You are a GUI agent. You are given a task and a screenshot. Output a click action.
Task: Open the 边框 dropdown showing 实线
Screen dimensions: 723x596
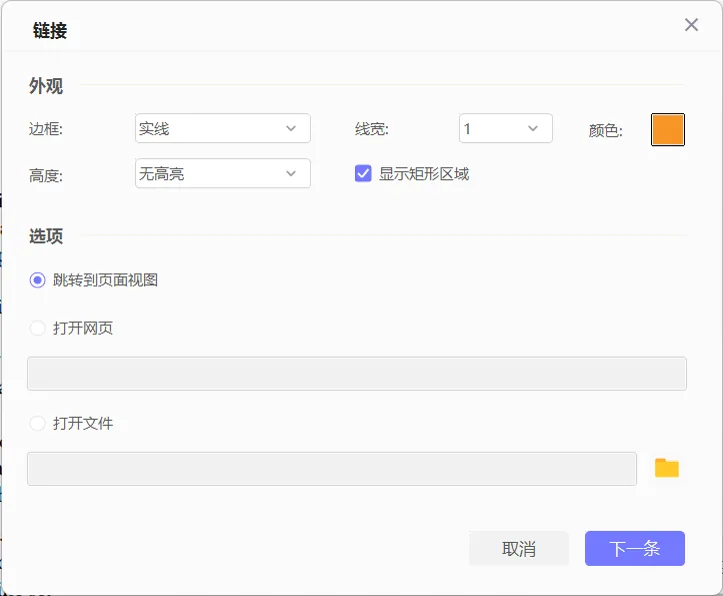(x=223, y=128)
